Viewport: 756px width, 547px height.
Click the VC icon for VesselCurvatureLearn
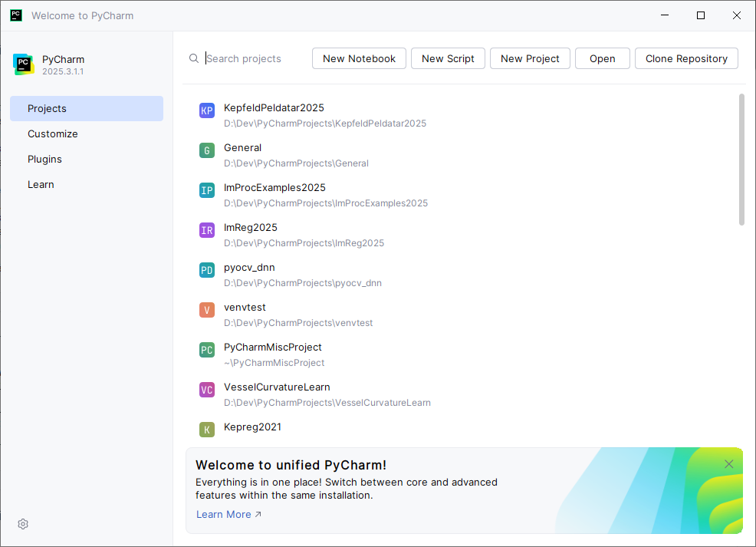pyautogui.click(x=206, y=390)
